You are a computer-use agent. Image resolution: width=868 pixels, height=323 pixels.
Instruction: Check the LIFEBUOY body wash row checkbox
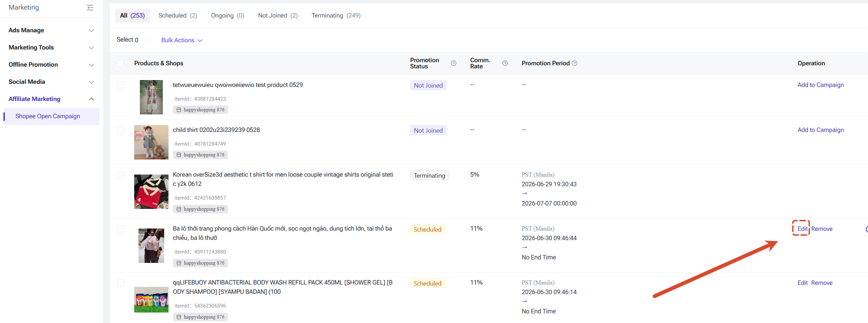(120, 283)
